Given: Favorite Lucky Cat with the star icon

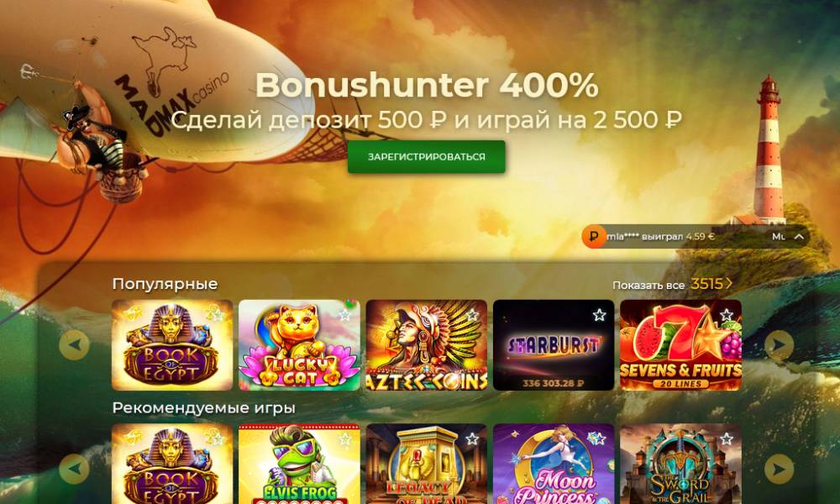Looking at the screenshot, I should pyautogui.click(x=344, y=315).
